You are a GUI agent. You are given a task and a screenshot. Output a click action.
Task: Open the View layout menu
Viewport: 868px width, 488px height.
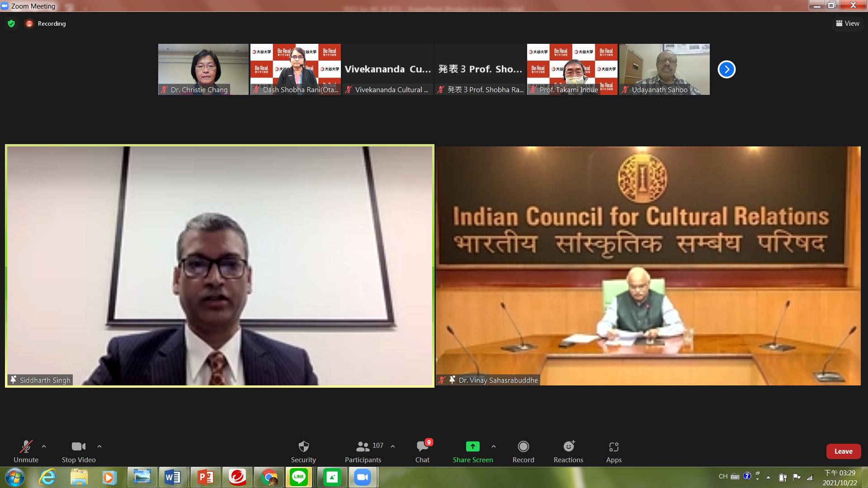pyautogui.click(x=848, y=23)
